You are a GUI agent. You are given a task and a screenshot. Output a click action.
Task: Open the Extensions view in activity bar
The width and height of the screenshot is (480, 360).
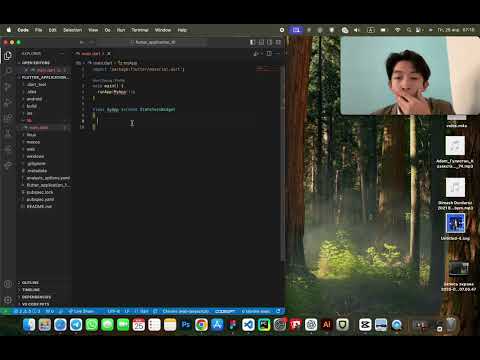pos(8,118)
